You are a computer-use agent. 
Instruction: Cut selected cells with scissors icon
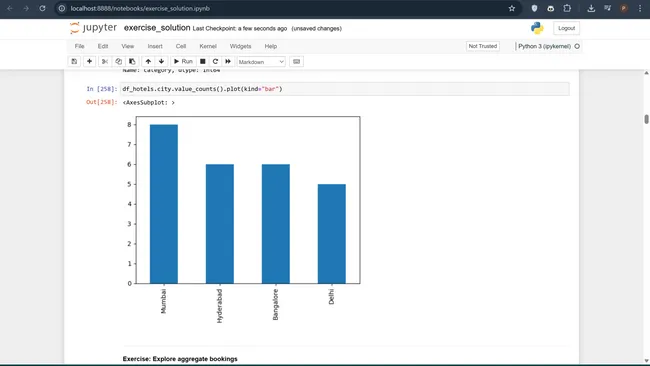(105, 61)
